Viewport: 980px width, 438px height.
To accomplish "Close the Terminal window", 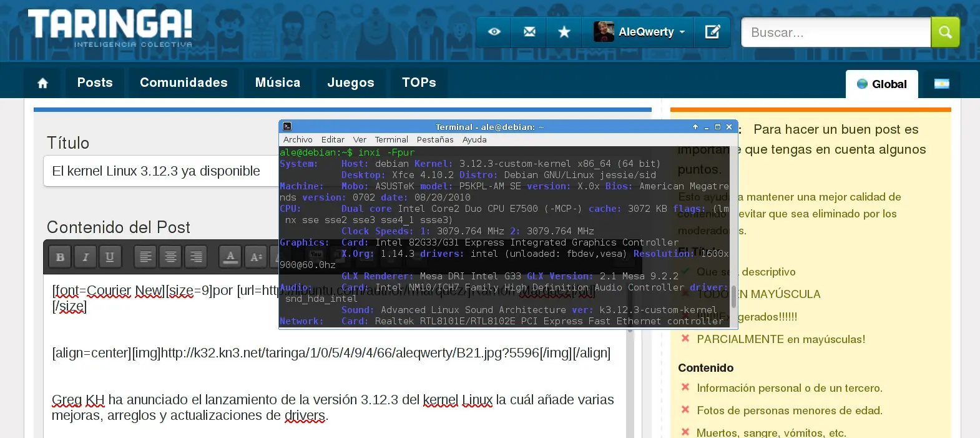I will tap(729, 127).
